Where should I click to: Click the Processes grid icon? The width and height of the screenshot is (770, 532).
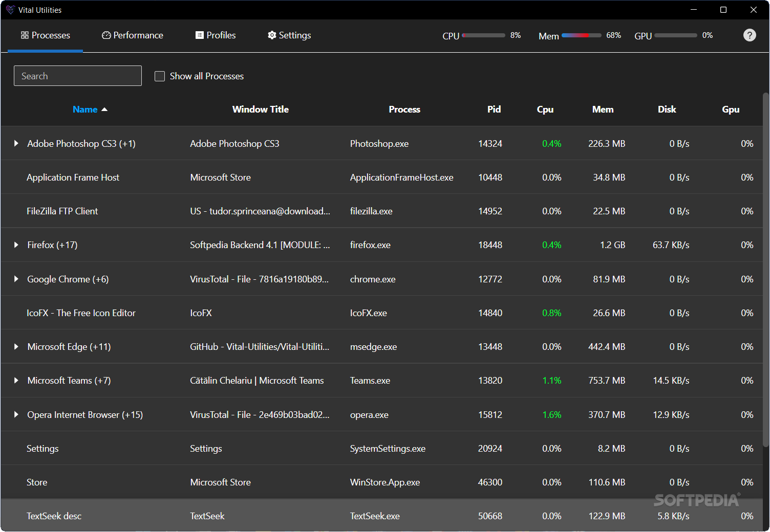[x=25, y=35]
